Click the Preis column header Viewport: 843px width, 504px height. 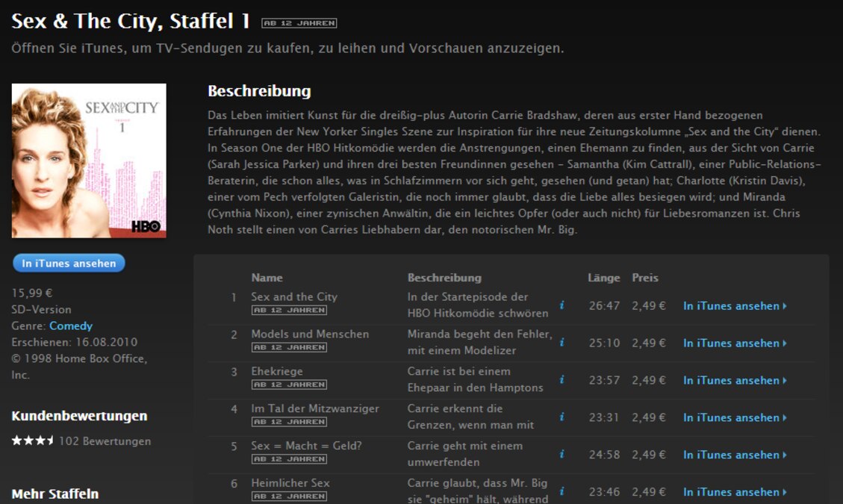tap(645, 278)
